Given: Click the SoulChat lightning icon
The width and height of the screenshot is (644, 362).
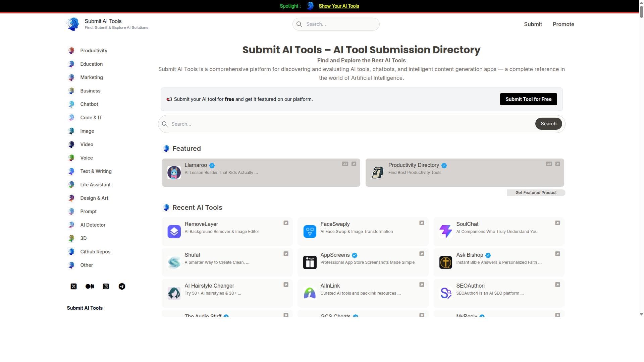Looking at the screenshot, I should coord(446,232).
